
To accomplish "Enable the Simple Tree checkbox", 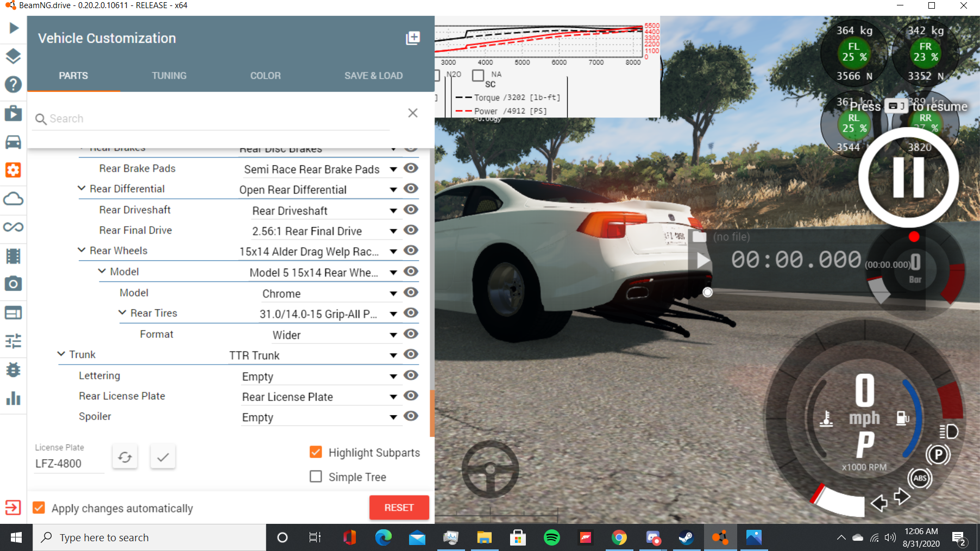I will (x=316, y=477).
